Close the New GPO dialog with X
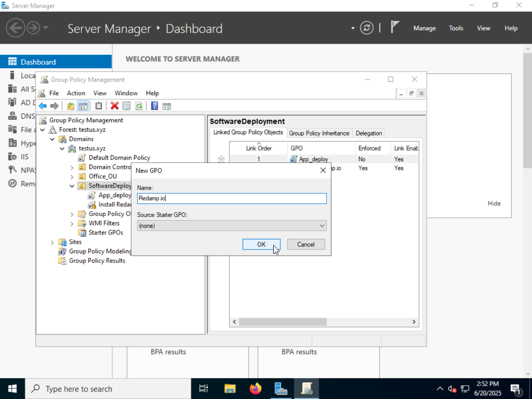This screenshot has height=399, width=532. coord(323,170)
